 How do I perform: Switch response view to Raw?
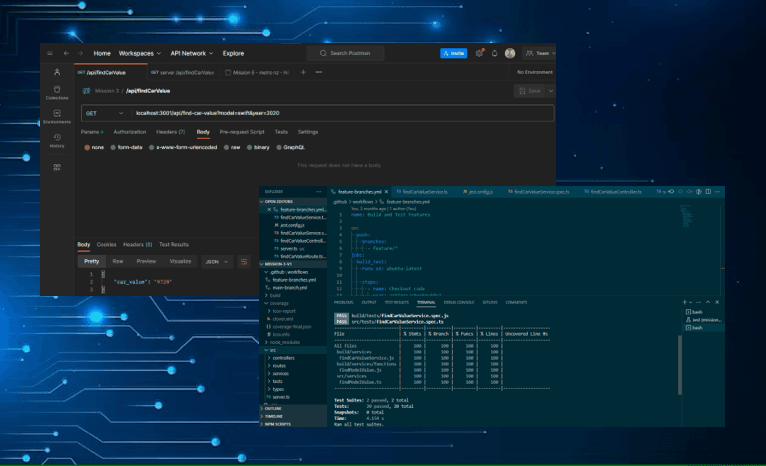118,262
